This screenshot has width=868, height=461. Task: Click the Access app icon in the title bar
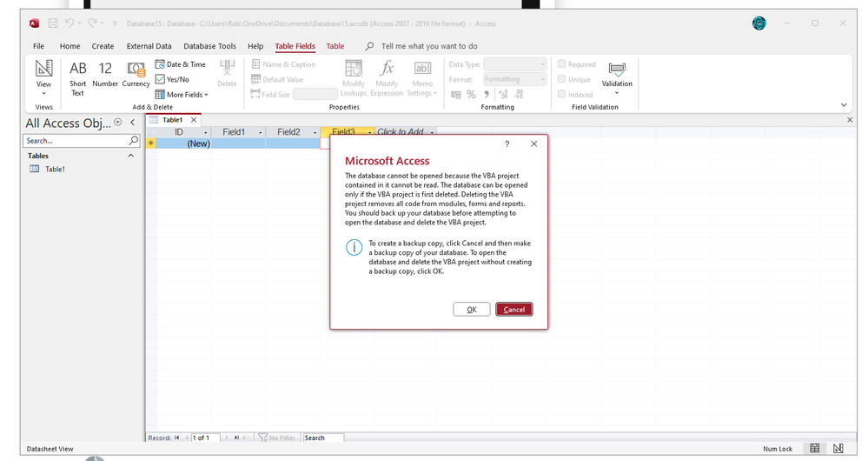click(x=35, y=23)
